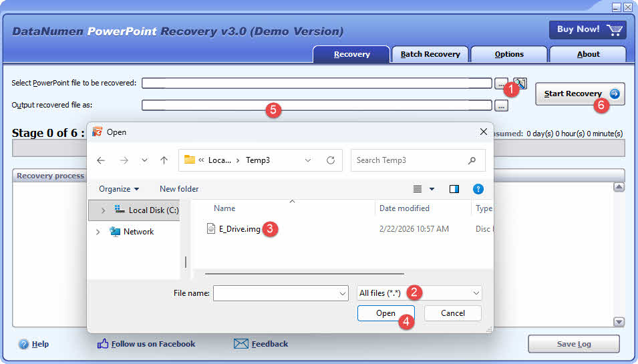Browse for source PowerPoint file with ellipsis button
The image size is (638, 364).
(501, 83)
